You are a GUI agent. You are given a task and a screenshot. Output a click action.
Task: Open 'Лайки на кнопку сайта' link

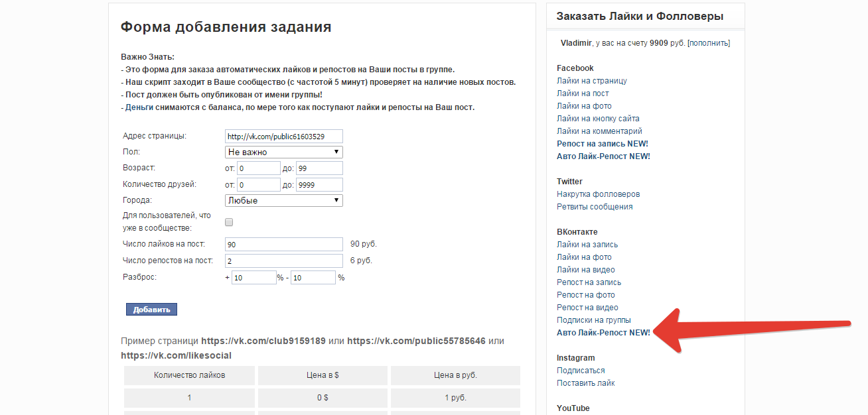(598, 119)
